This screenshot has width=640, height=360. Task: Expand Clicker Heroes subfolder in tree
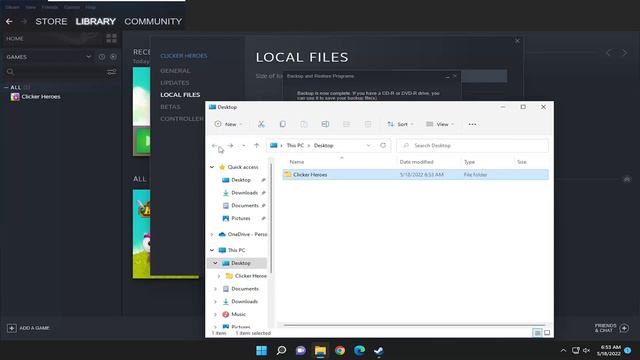[219, 276]
